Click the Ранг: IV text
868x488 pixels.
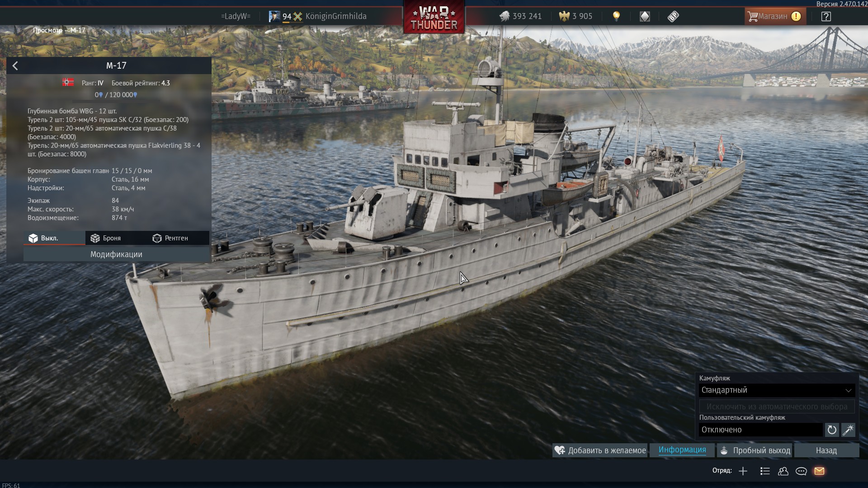point(92,83)
